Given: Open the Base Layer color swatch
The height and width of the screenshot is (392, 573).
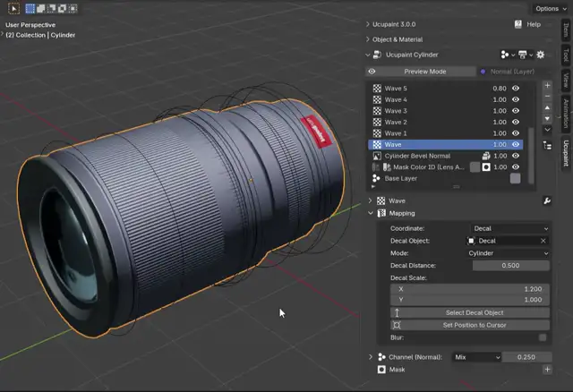Looking at the screenshot, I should pyautogui.click(x=515, y=178).
